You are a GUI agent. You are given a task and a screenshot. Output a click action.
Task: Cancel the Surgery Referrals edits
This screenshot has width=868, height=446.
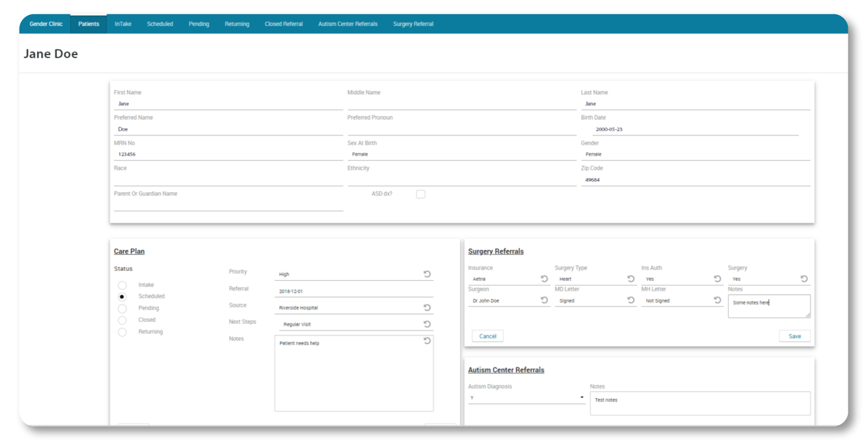(487, 336)
